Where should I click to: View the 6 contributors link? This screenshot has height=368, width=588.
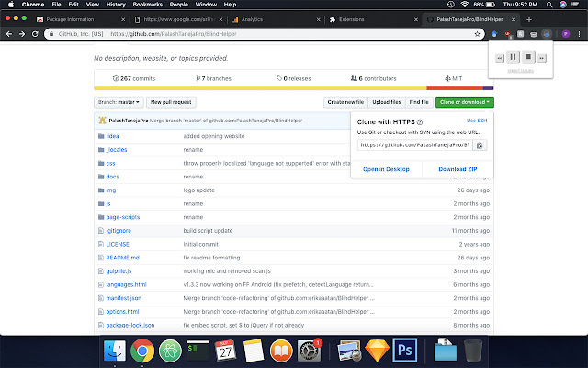(x=374, y=78)
